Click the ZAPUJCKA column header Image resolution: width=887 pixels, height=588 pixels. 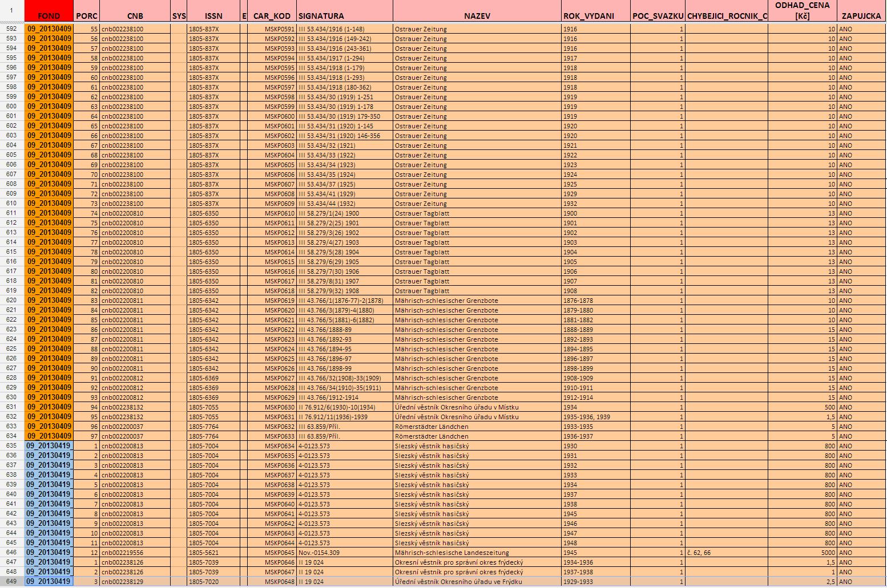861,11
